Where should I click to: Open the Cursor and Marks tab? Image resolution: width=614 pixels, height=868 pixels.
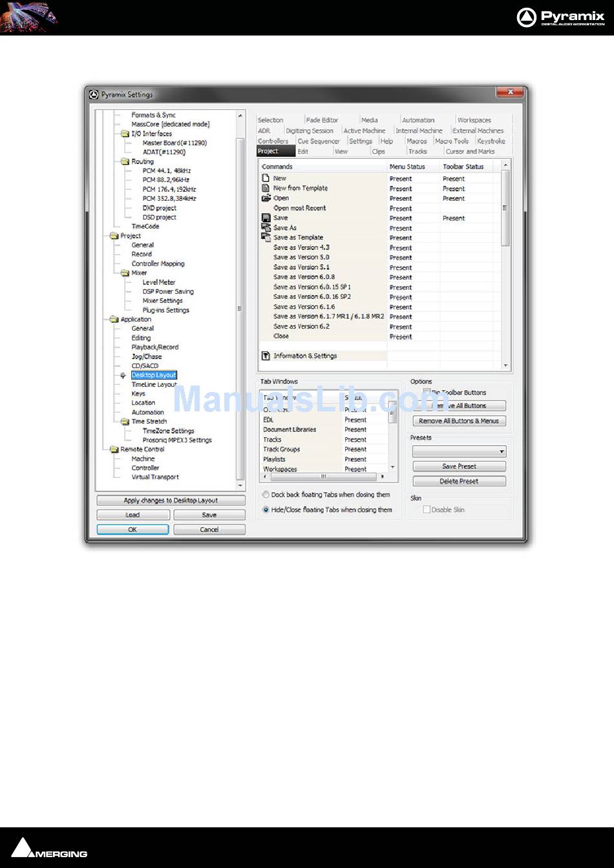click(471, 152)
